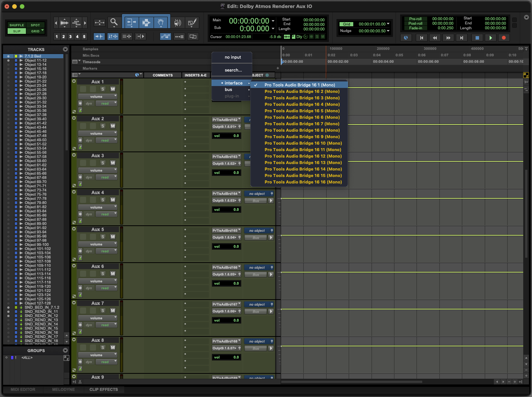The width and height of the screenshot is (532, 397).
Task: Select 7.1.2 Bed in track list
Action: click(33, 56)
